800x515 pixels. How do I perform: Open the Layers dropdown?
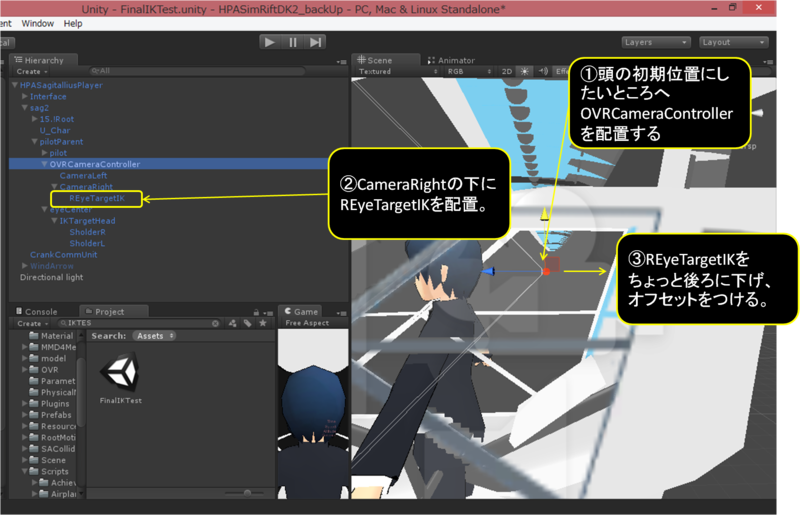(x=656, y=42)
